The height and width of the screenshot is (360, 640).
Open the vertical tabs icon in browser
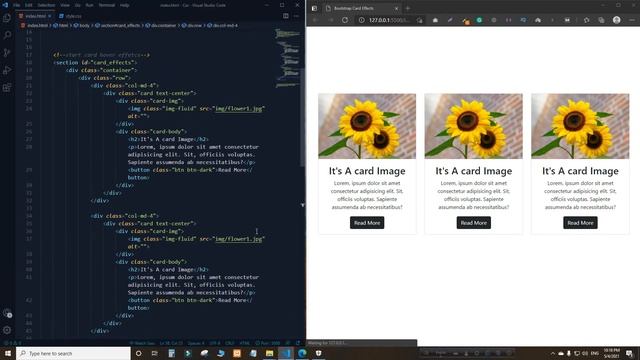[314, 8]
